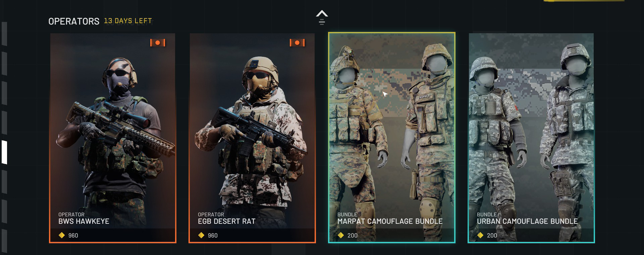This screenshot has width=644, height=255.
Task: Click the 200 price on Urban Camouflage Bundle
Action: 492,236
